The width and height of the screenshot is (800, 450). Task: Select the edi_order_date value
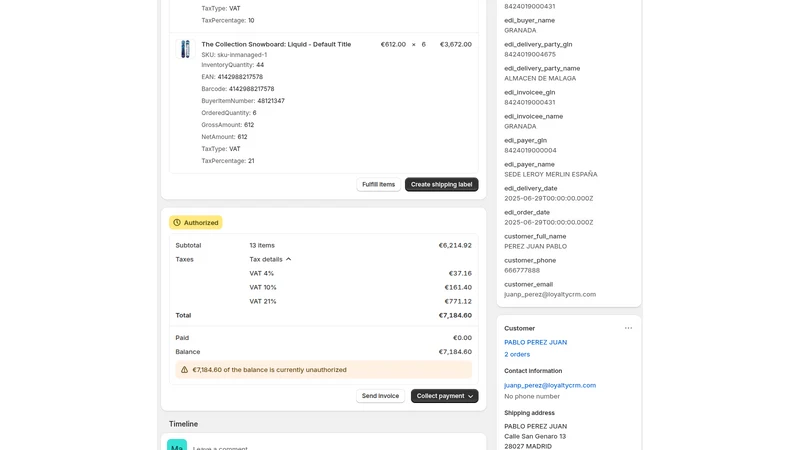[548, 222]
